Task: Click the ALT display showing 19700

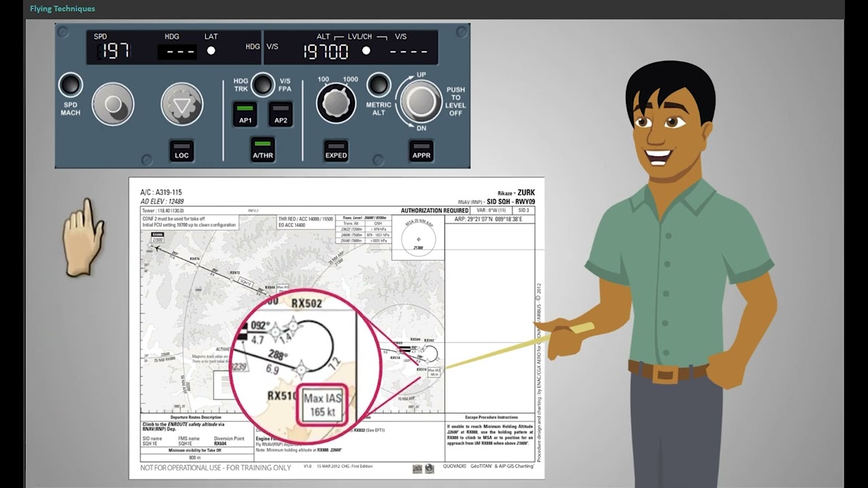Action: (325, 52)
